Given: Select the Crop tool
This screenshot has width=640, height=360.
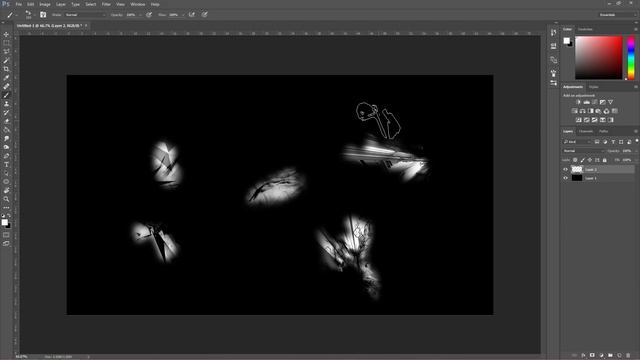Looking at the screenshot, I should [x=6, y=69].
